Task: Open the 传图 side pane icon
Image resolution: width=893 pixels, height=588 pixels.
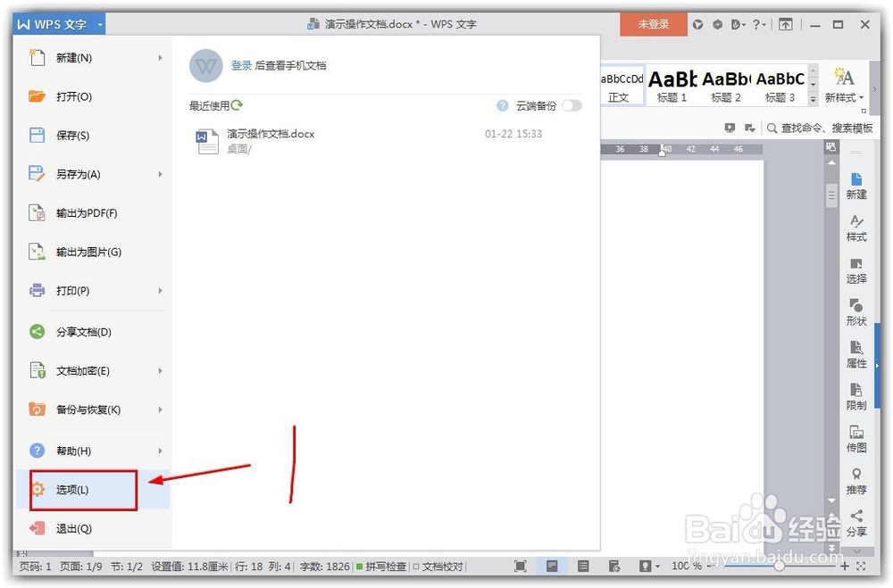Action: point(856,439)
